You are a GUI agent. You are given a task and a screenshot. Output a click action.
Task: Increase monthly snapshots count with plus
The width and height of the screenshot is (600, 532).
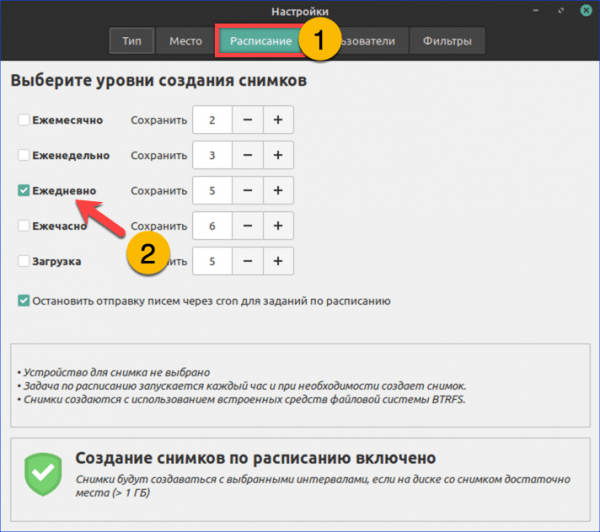[278, 120]
